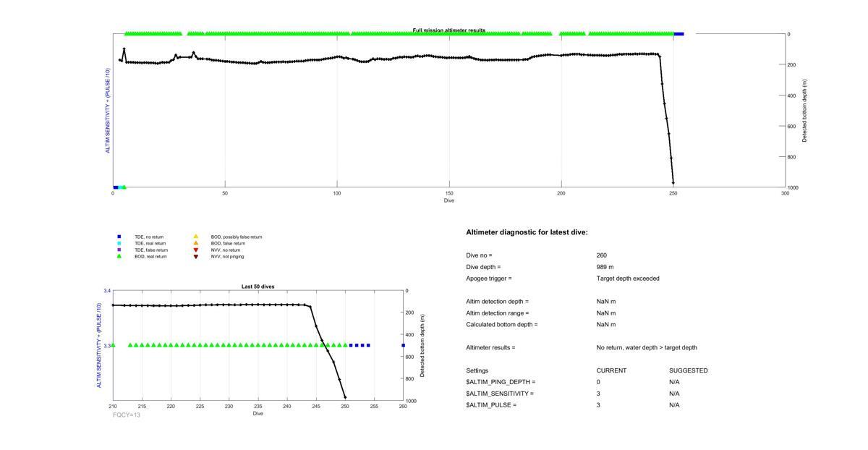Viewport: 868px width, 450px height.
Task: Click the dive number value 260 in diagnostics
Action: coord(602,255)
